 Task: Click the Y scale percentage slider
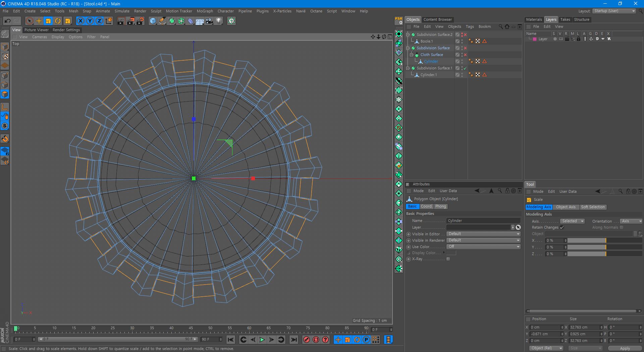click(x=605, y=247)
